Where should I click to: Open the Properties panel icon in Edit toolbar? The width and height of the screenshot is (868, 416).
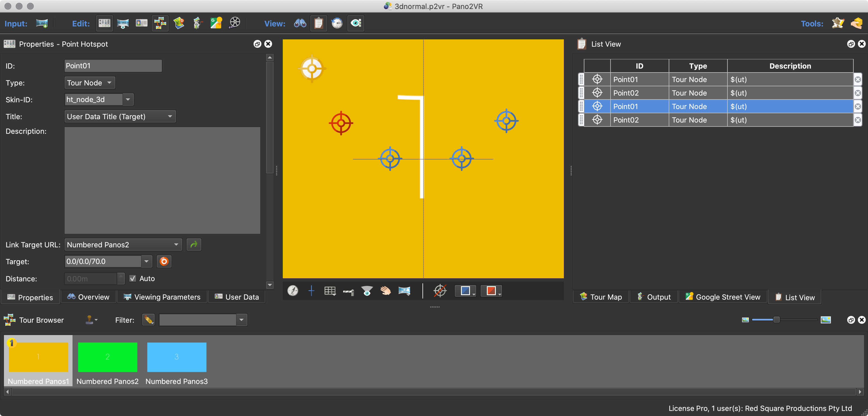pos(104,23)
